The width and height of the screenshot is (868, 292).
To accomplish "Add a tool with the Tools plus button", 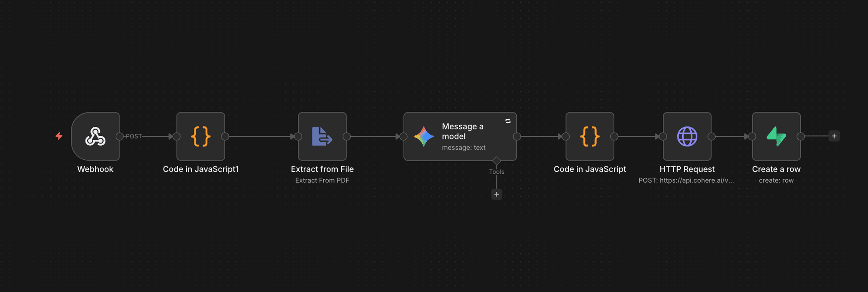I will (496, 194).
